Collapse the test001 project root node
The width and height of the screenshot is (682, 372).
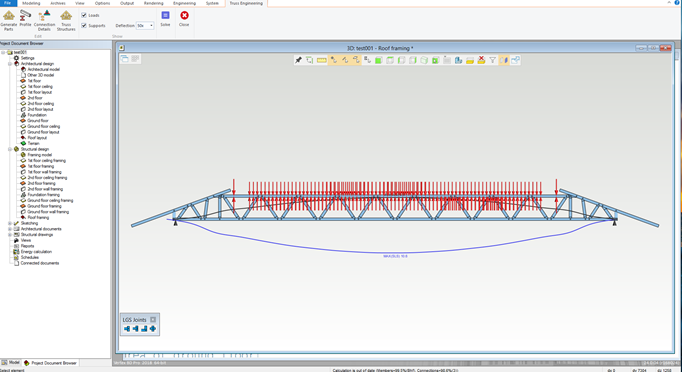tap(3, 52)
